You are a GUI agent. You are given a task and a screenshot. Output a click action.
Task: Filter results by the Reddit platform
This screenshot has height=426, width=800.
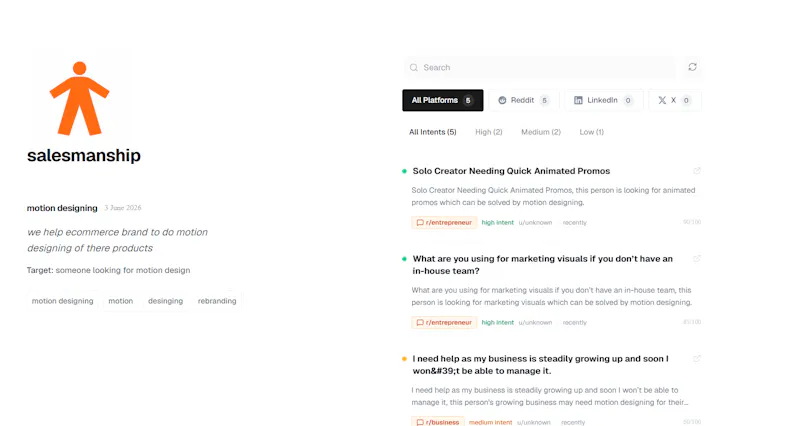(524, 101)
